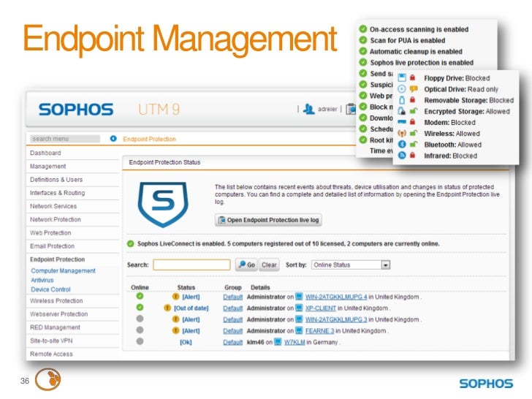Click the collapse arrow beside Endpoint Protection breadcrumb
The height and width of the screenshot is (399, 532).
tap(113, 138)
